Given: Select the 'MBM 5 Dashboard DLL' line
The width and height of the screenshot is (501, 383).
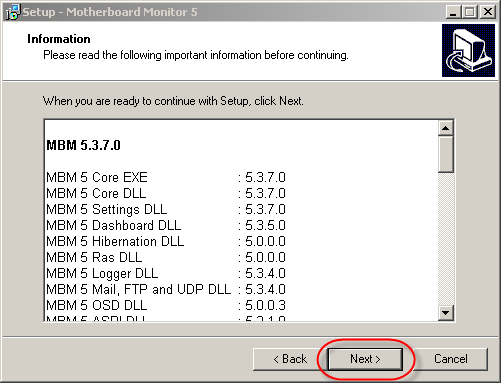Looking at the screenshot, I should click(166, 225).
